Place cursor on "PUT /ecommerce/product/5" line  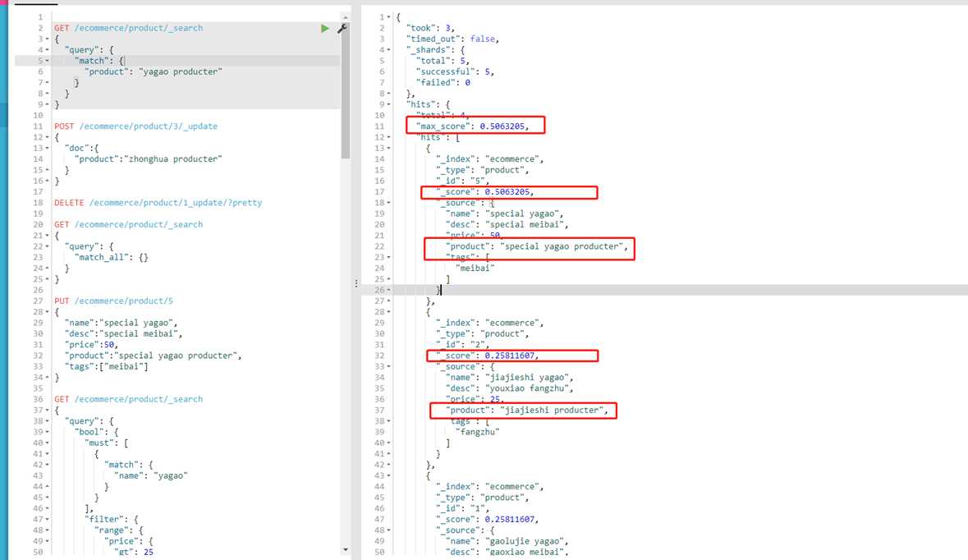(113, 301)
